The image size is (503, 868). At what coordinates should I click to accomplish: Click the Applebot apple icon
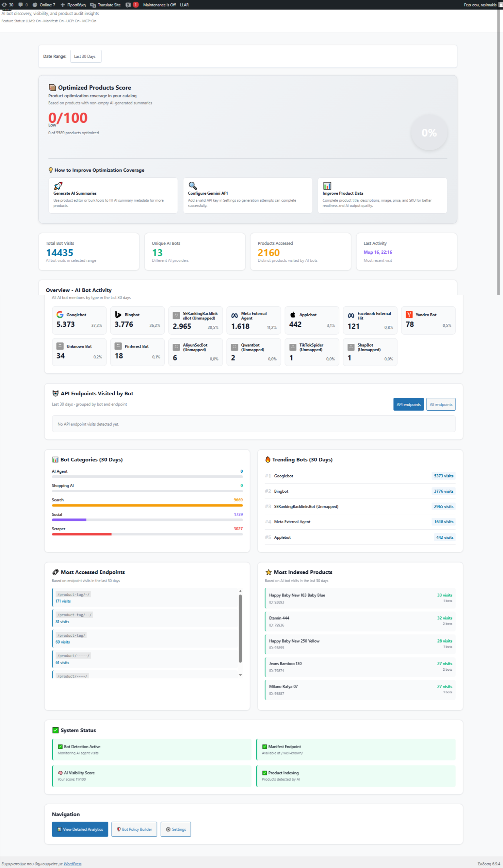pos(293,314)
